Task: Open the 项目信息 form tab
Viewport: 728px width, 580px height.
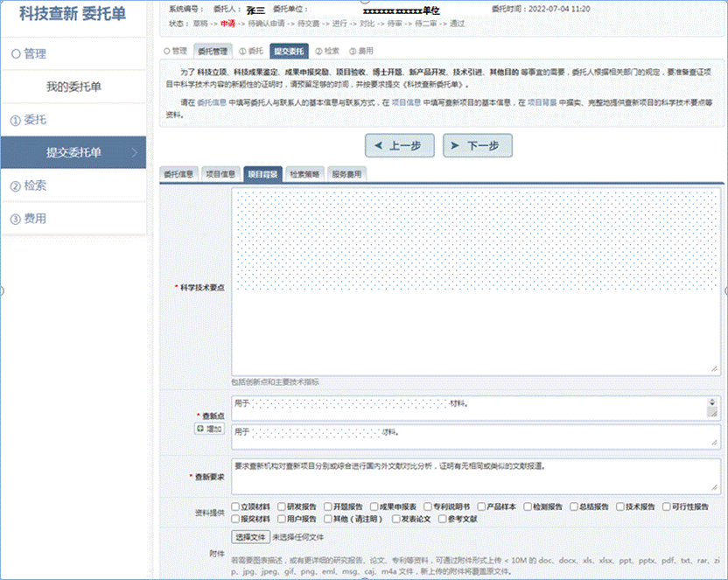Action: [221, 174]
